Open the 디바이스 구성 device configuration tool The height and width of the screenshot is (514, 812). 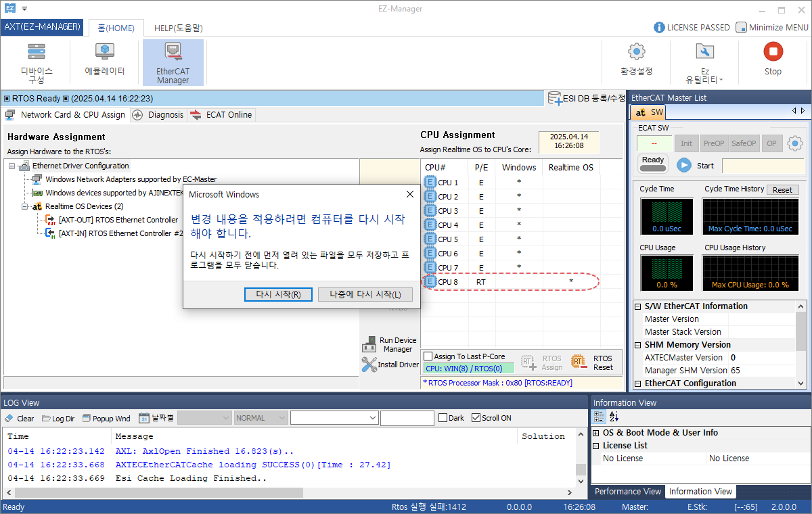37,63
